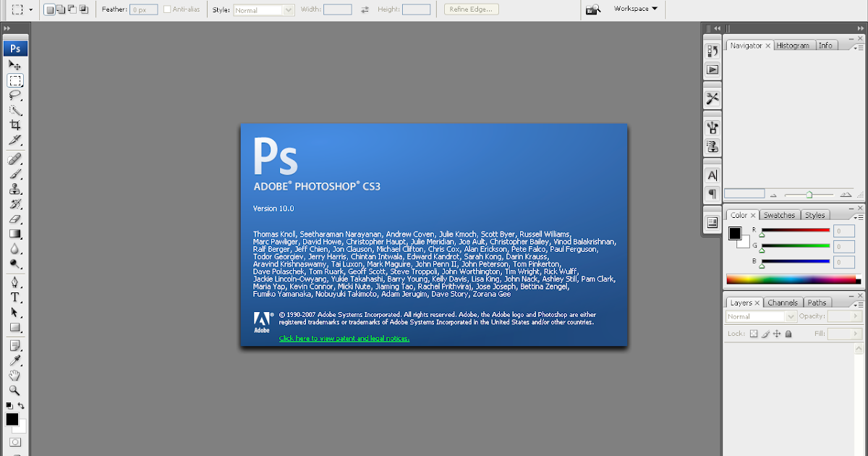Screen dimensions: 868x456
Task: Open the Layers panel options menu
Action: pyautogui.click(x=858, y=305)
